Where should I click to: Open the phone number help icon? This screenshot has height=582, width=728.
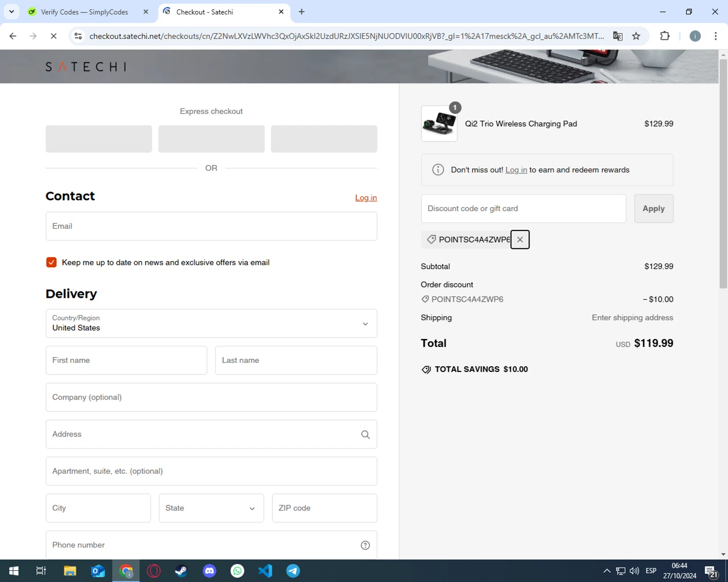365,545
